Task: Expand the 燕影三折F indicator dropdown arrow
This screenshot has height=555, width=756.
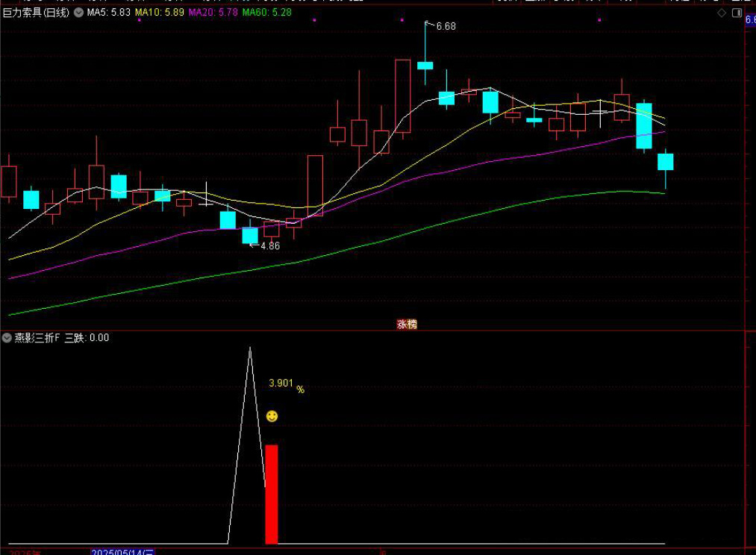Action: pyautogui.click(x=7, y=338)
